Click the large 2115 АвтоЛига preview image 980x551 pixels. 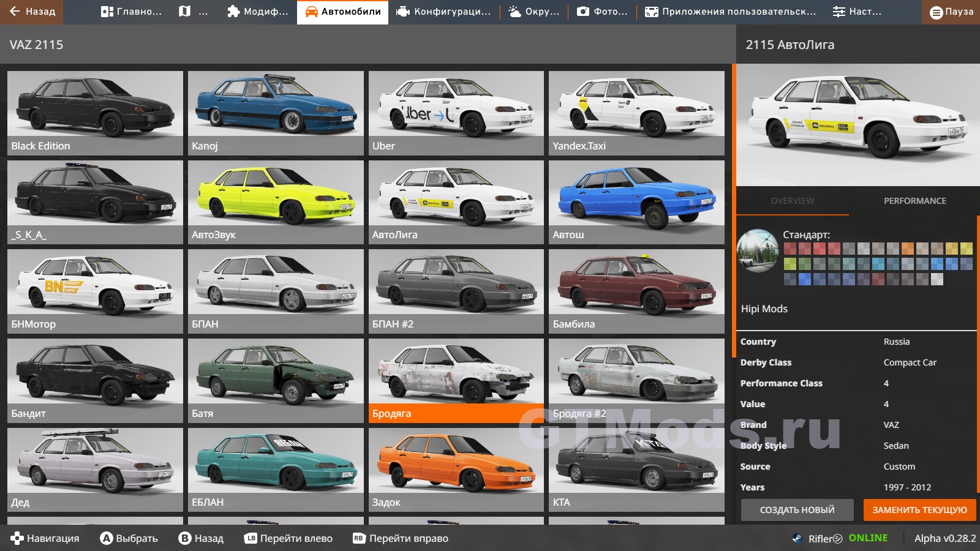(858, 125)
